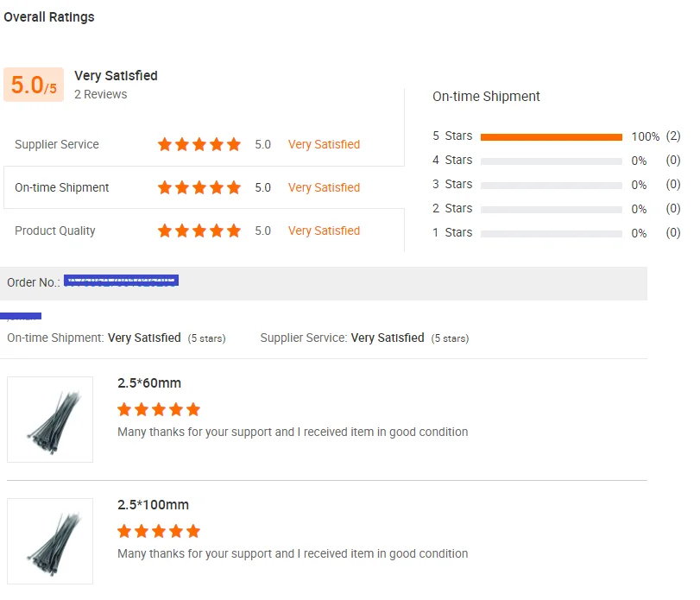Click the On-time Shipment star rating
Screen dimensions: 700x600
tap(199, 187)
